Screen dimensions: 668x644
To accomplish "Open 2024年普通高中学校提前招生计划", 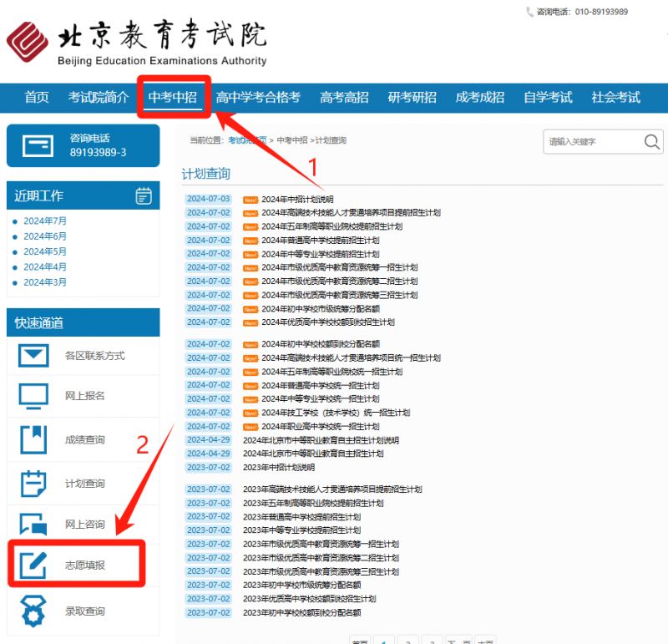I will click(321, 241).
